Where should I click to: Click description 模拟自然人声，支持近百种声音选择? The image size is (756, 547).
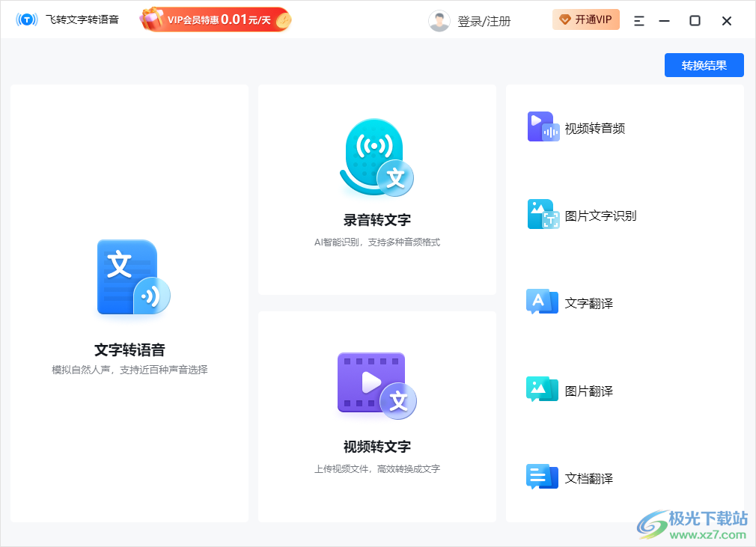pos(129,370)
